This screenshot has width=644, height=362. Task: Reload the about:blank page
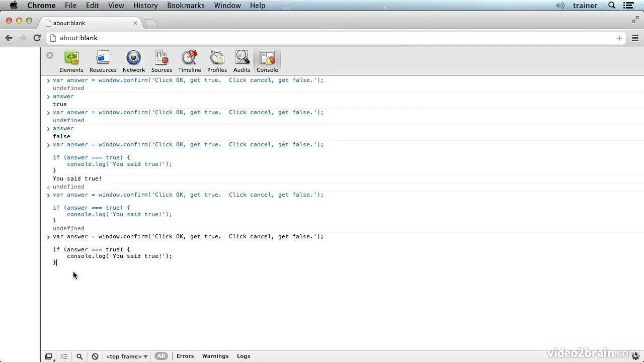[37, 38]
